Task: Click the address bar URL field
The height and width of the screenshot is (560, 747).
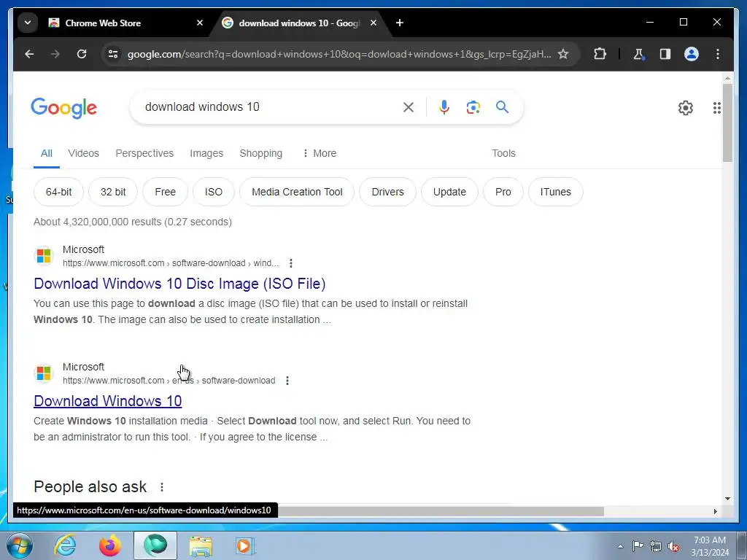Action: click(338, 54)
